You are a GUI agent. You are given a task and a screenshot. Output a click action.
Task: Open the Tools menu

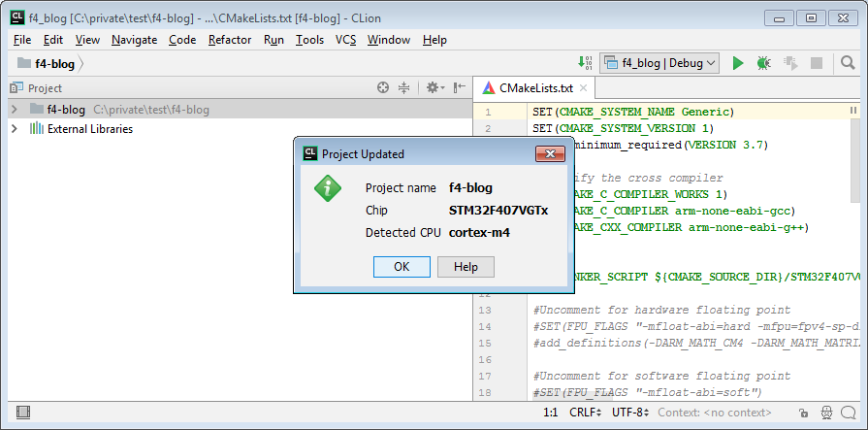[x=309, y=40]
